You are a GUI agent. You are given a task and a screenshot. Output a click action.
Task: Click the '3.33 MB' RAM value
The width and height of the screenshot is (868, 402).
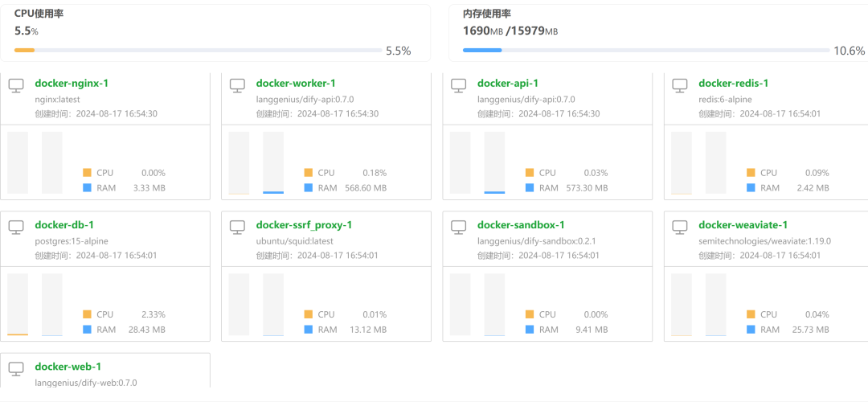point(149,187)
